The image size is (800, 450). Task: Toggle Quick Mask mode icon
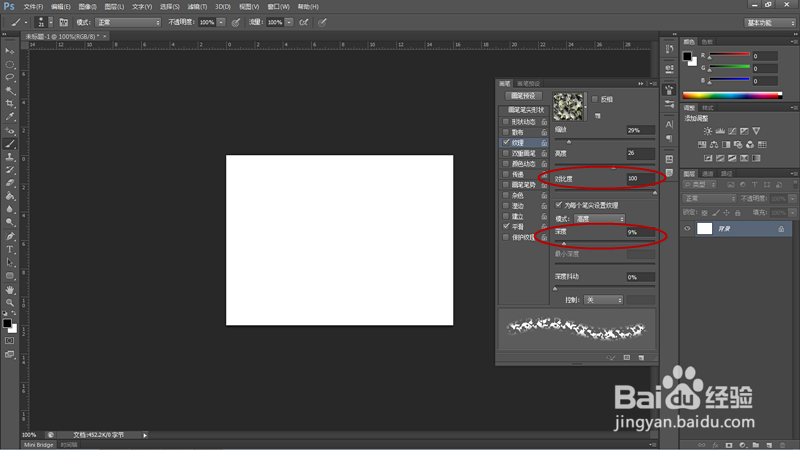pyautogui.click(x=10, y=340)
